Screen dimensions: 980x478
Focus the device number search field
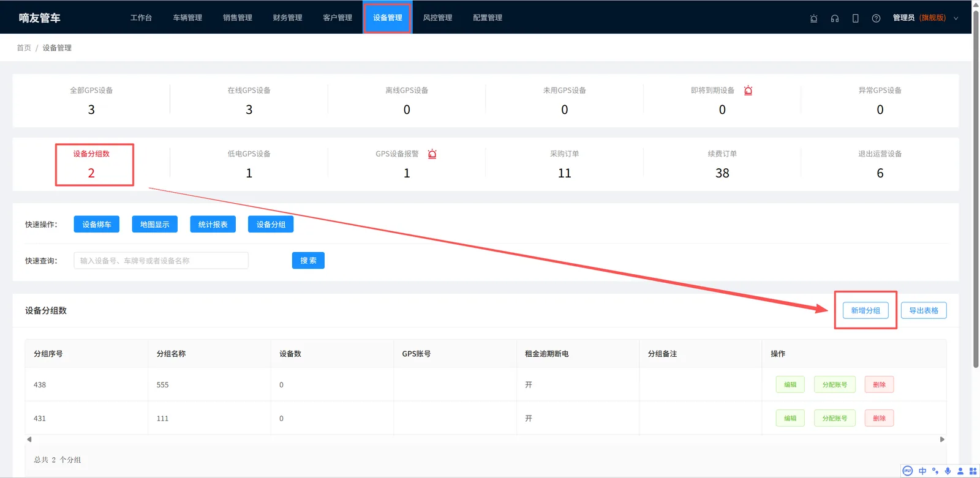pos(161,261)
